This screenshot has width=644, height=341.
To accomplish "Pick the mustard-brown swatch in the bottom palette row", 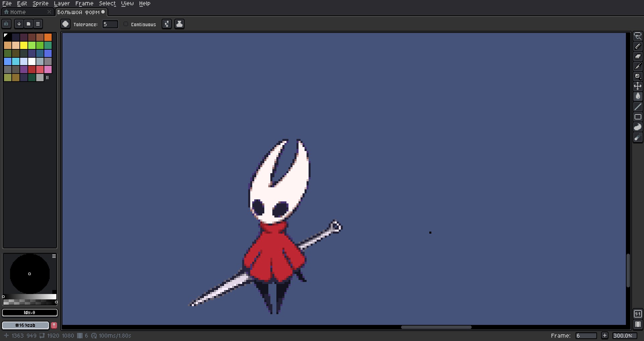I will 16,77.
